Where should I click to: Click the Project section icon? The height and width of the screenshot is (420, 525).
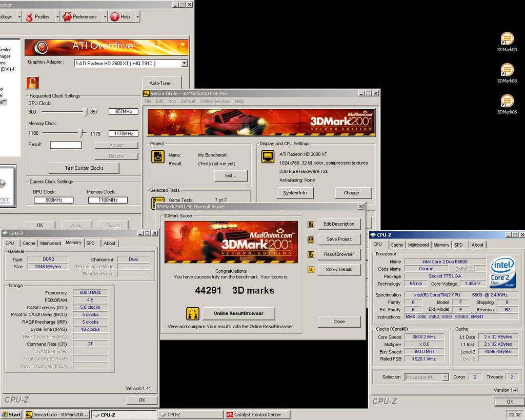point(158,157)
